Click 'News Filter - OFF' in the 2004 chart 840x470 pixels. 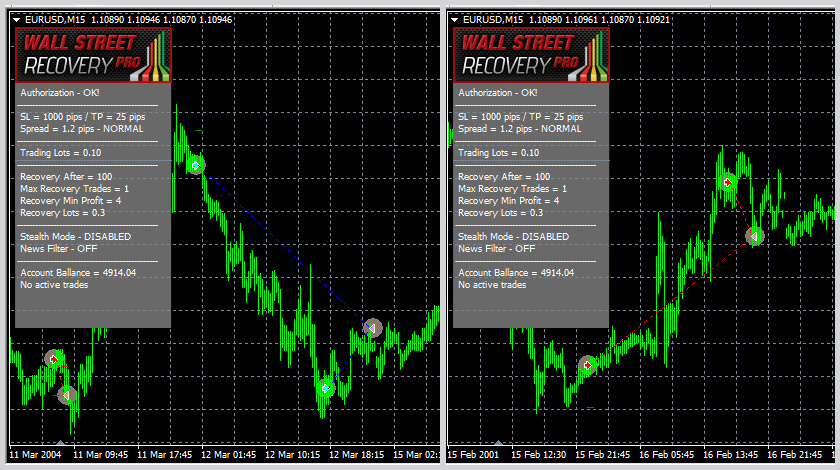[58, 249]
